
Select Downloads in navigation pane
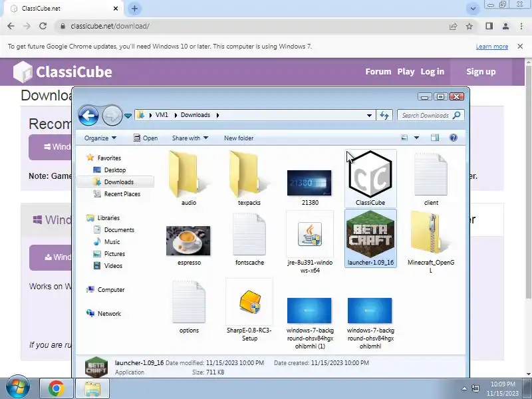coord(115,182)
